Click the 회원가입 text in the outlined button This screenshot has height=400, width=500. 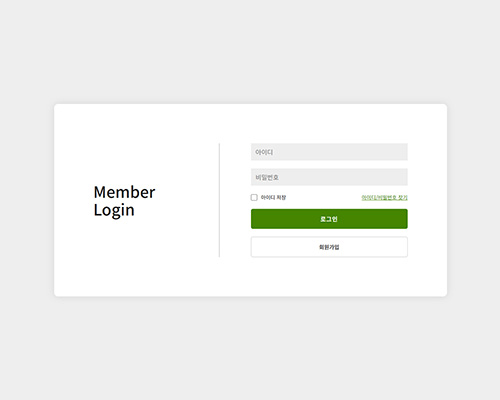[x=329, y=247]
